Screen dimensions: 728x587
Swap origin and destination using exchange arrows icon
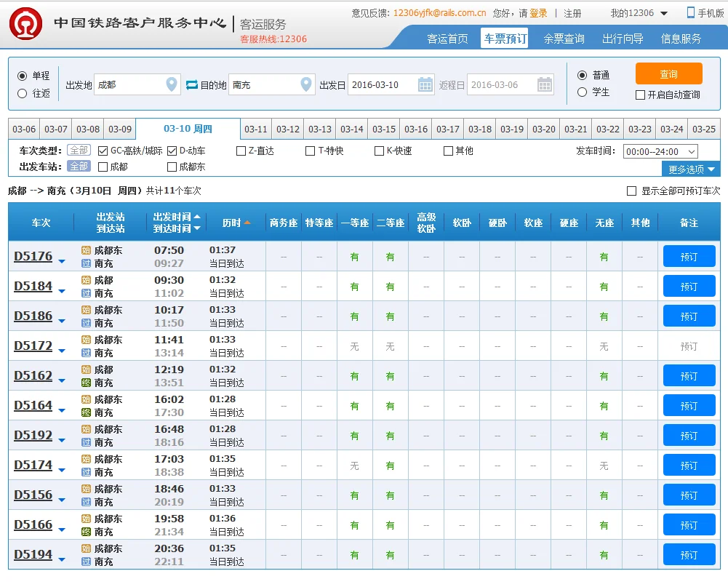[x=191, y=84]
